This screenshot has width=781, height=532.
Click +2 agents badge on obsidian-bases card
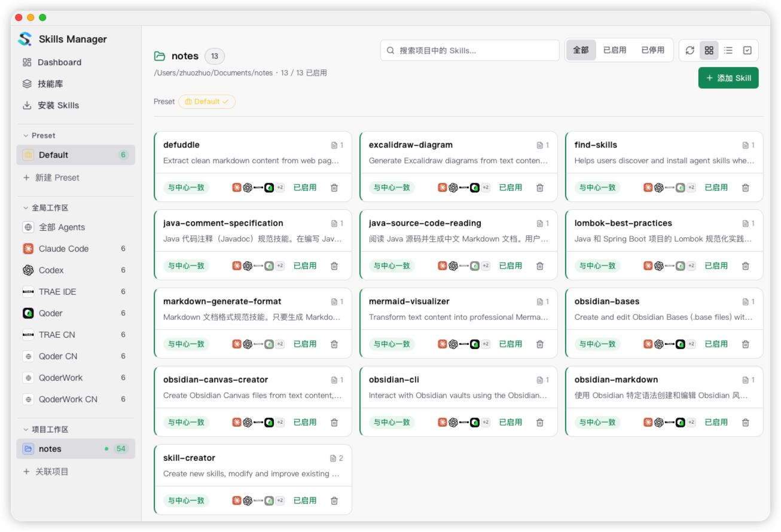pos(691,344)
